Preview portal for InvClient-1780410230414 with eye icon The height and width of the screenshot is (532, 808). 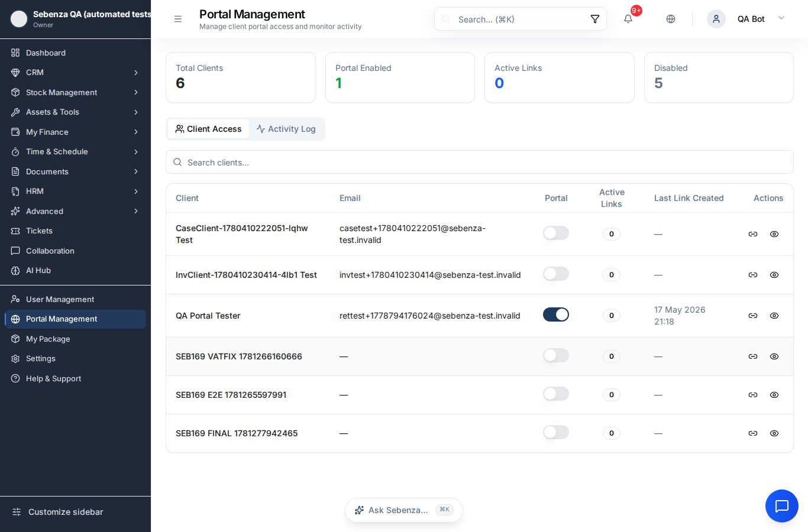[774, 275]
